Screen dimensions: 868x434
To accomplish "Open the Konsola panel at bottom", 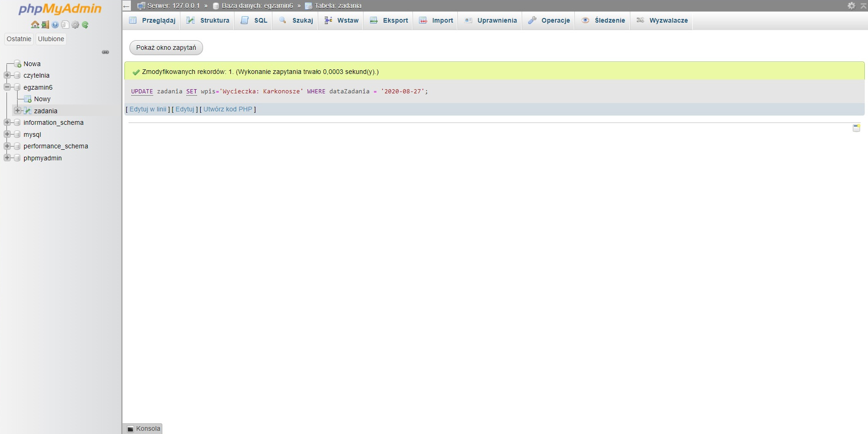I will point(143,428).
